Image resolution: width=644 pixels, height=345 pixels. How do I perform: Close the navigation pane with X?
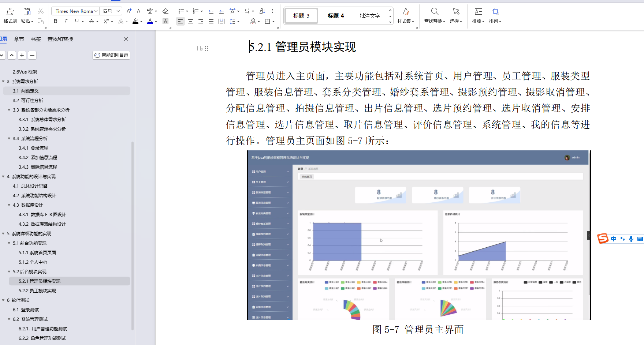click(x=126, y=39)
